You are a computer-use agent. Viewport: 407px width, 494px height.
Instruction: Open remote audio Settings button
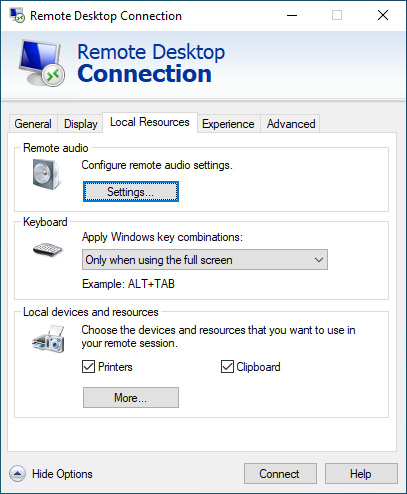pyautogui.click(x=131, y=192)
